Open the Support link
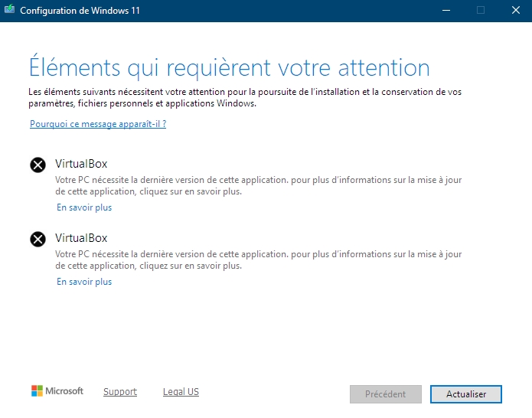The image size is (532, 418). click(120, 391)
